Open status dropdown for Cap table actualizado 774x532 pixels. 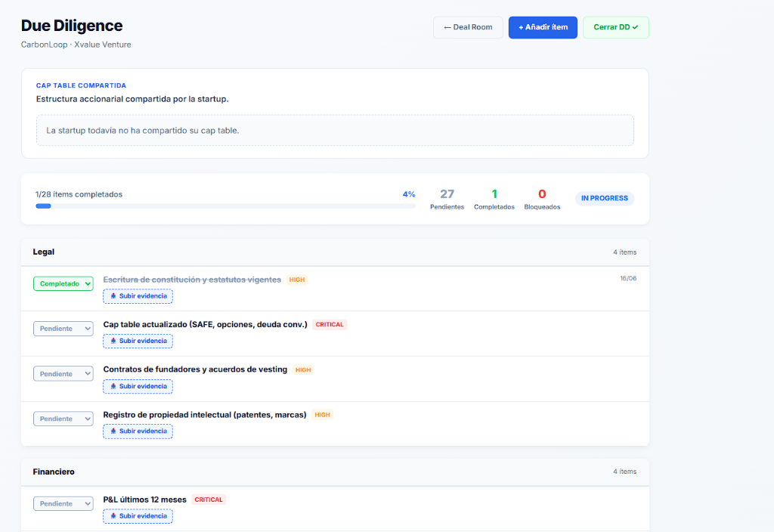coord(63,329)
